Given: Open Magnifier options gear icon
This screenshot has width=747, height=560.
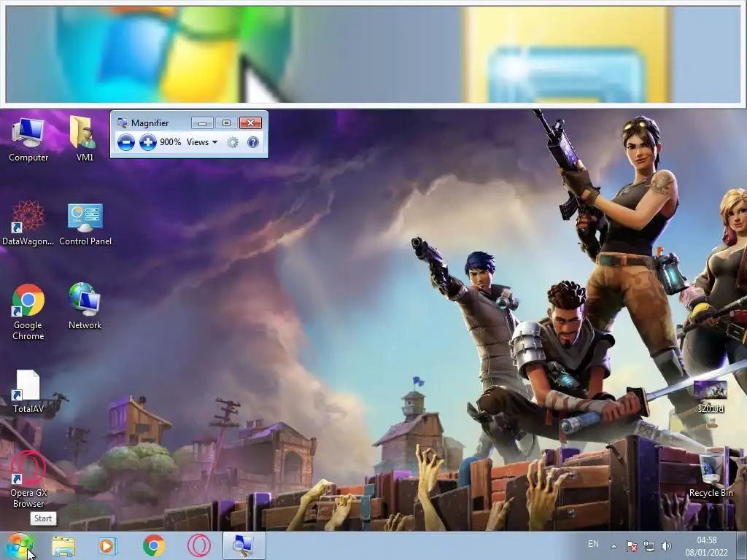Looking at the screenshot, I should tap(233, 142).
